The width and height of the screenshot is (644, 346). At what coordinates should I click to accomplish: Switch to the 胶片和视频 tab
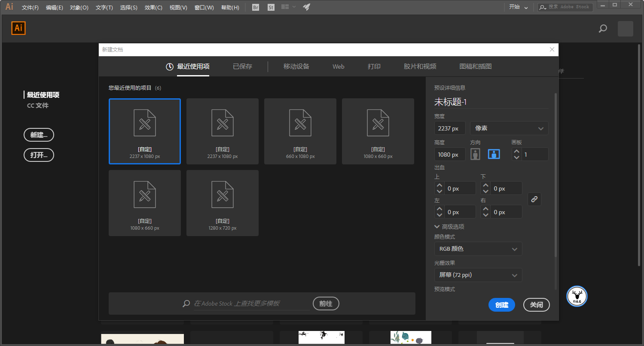pyautogui.click(x=420, y=67)
